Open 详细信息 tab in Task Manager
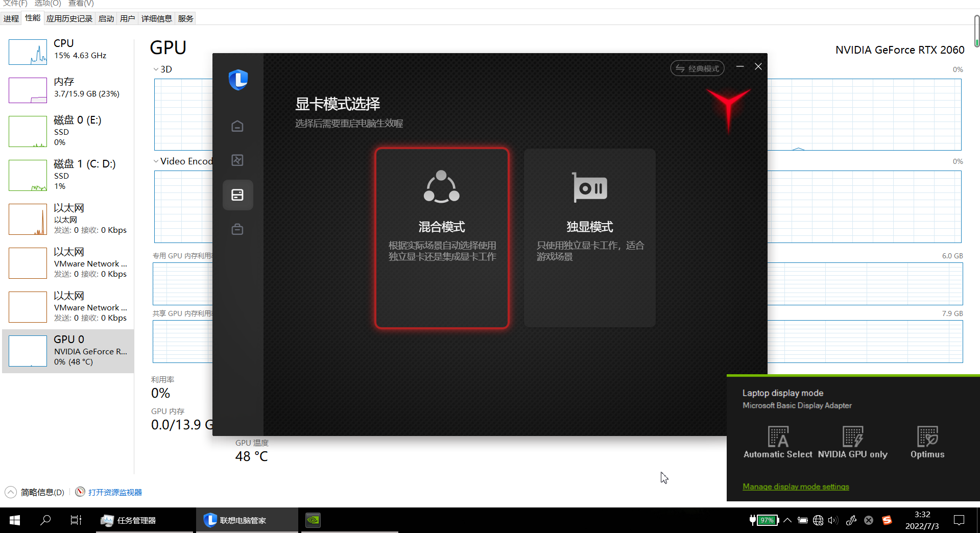Image resolution: width=980 pixels, height=533 pixels. (x=157, y=19)
